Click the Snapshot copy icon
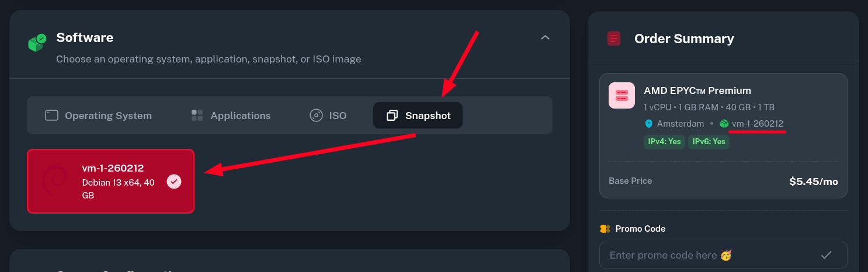This screenshot has width=868, height=272. point(392,116)
